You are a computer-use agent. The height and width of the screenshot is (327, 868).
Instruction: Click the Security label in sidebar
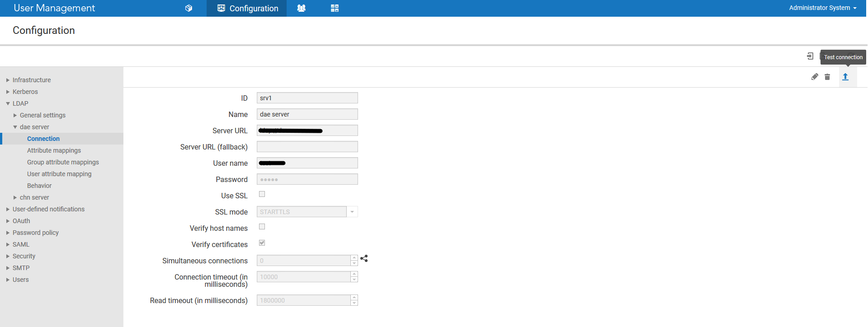[x=24, y=256]
